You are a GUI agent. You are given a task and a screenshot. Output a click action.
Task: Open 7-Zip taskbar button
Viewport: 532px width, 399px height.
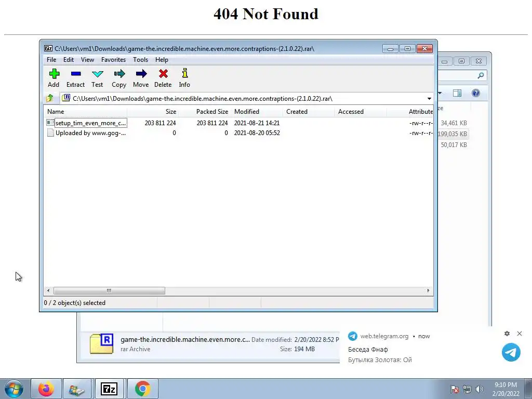click(109, 389)
